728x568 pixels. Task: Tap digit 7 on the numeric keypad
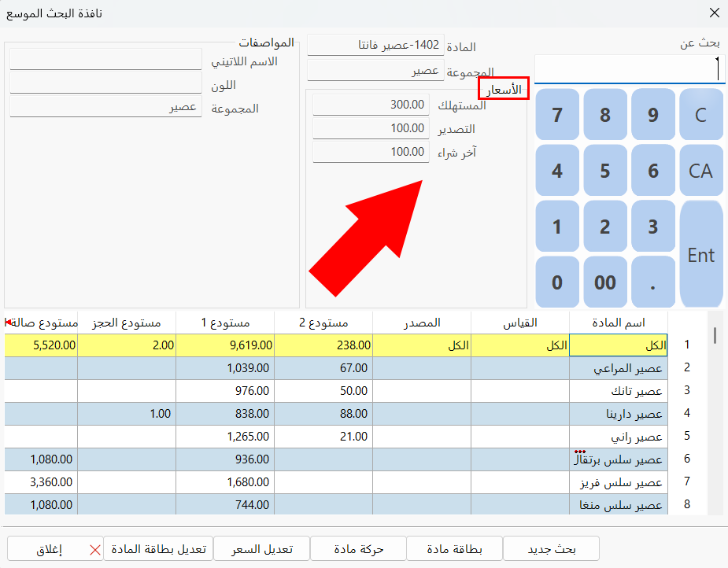coord(557,115)
